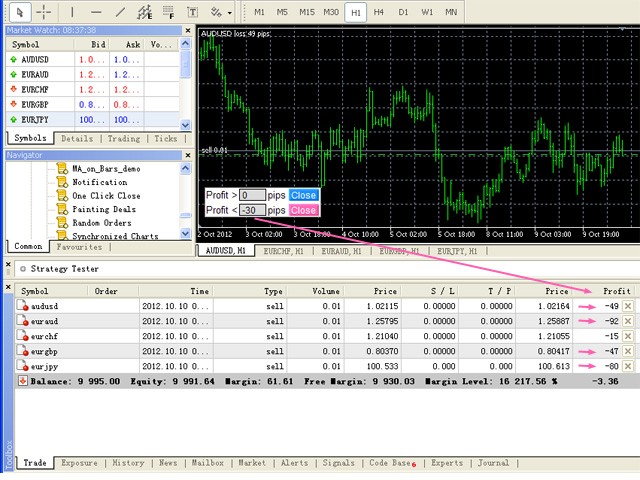Choose the Fibonacci retracement tool
Screen dimensions: 640x480
[x=169, y=12]
